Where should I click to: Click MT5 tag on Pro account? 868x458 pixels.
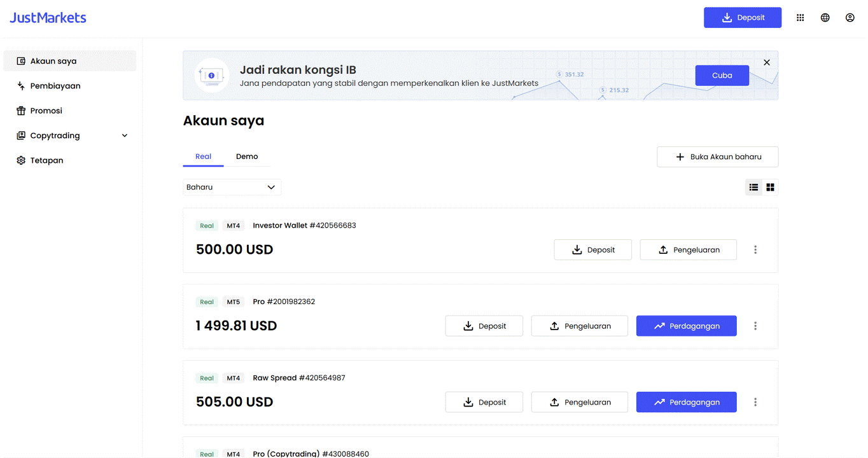tap(234, 302)
